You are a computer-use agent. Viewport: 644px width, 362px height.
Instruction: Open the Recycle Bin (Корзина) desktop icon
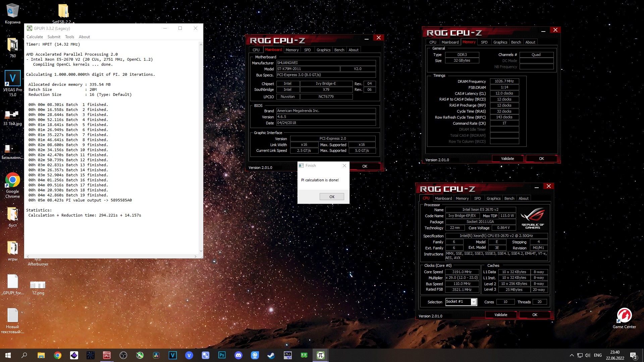click(x=12, y=14)
